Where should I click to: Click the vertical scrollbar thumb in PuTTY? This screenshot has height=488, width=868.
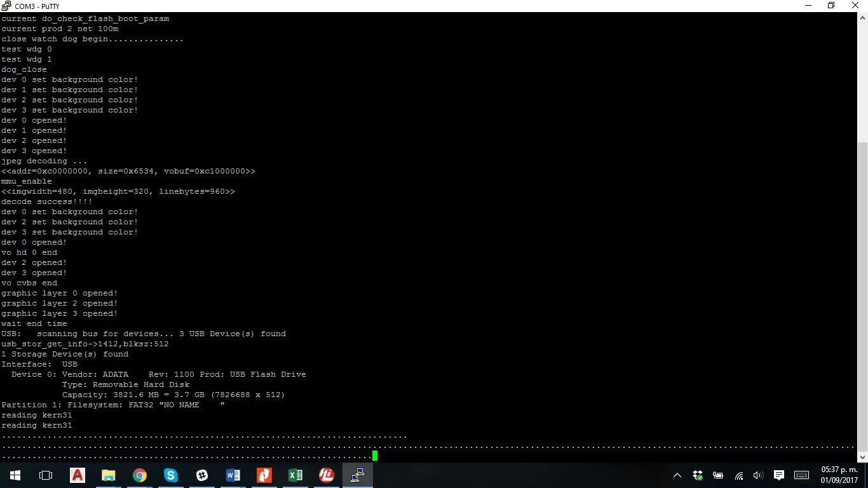point(862,295)
